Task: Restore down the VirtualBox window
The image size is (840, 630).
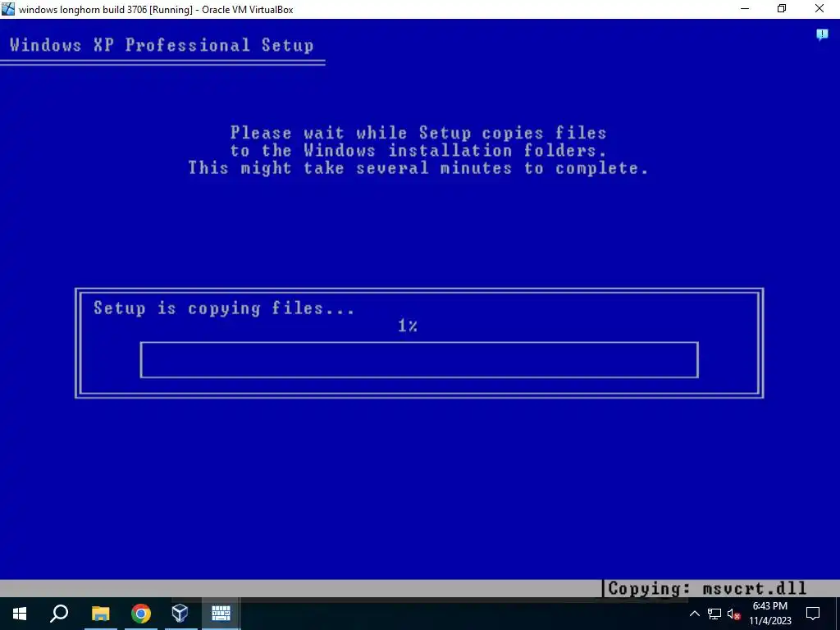Action: point(782,9)
